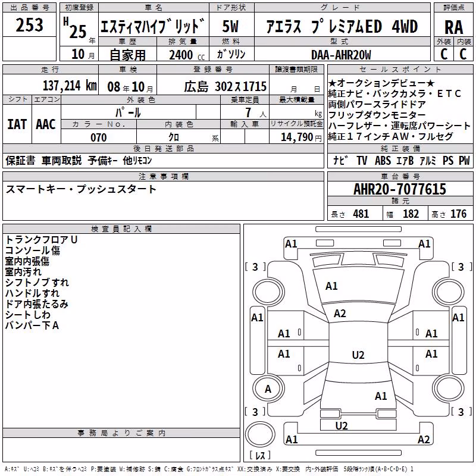The width and height of the screenshot is (476, 476).
Task: Select inspector note ハンドルすれ
Action: [x=33, y=293]
